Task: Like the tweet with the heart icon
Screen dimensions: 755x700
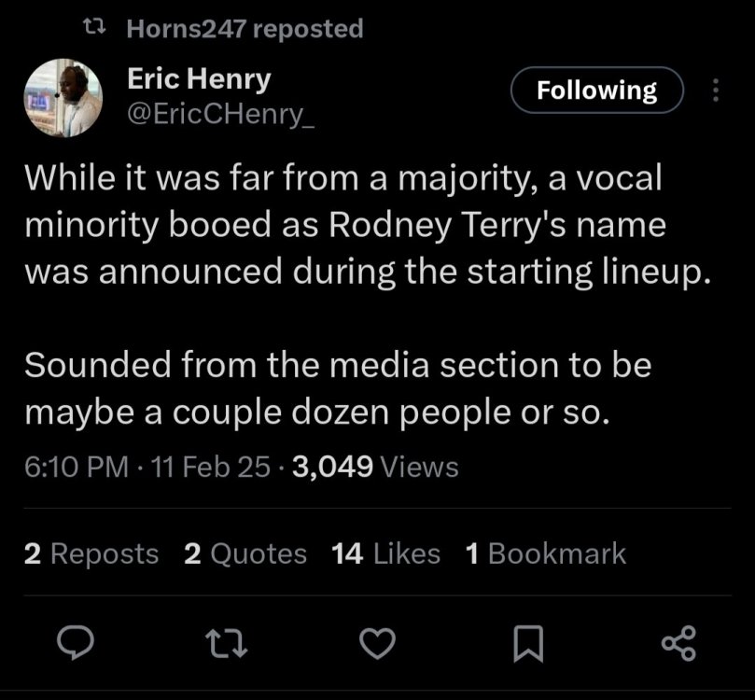Action: click(379, 643)
